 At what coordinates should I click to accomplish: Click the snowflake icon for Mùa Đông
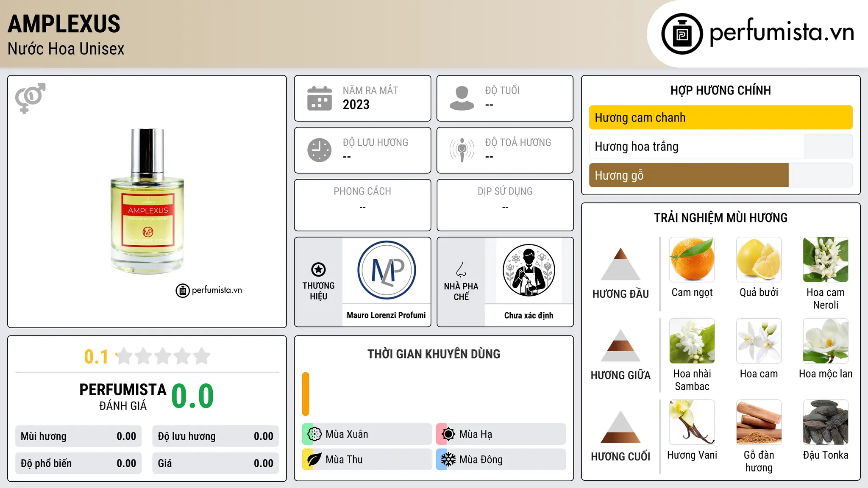pos(448,460)
